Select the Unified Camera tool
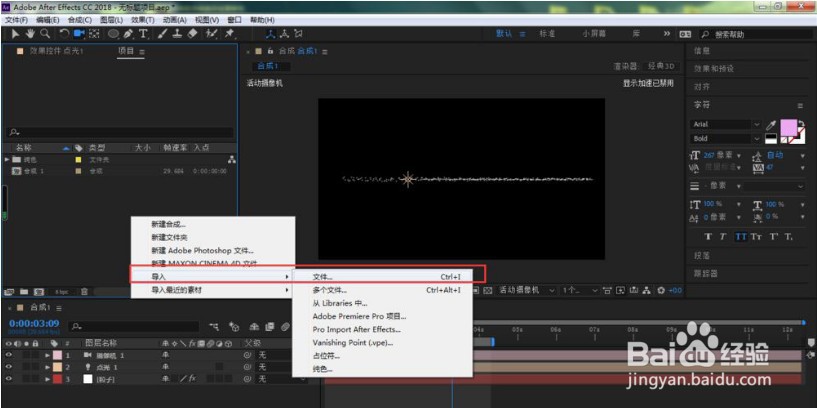The height and width of the screenshot is (408, 817). (79, 34)
